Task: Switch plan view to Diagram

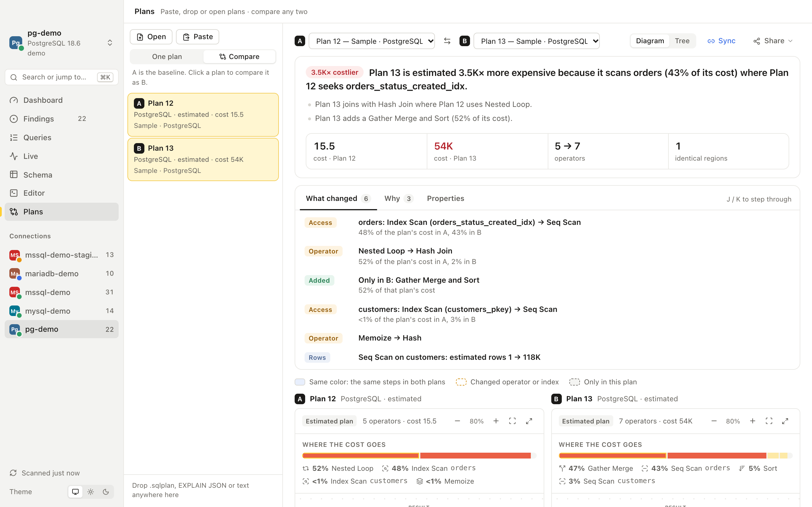Action: coord(650,41)
